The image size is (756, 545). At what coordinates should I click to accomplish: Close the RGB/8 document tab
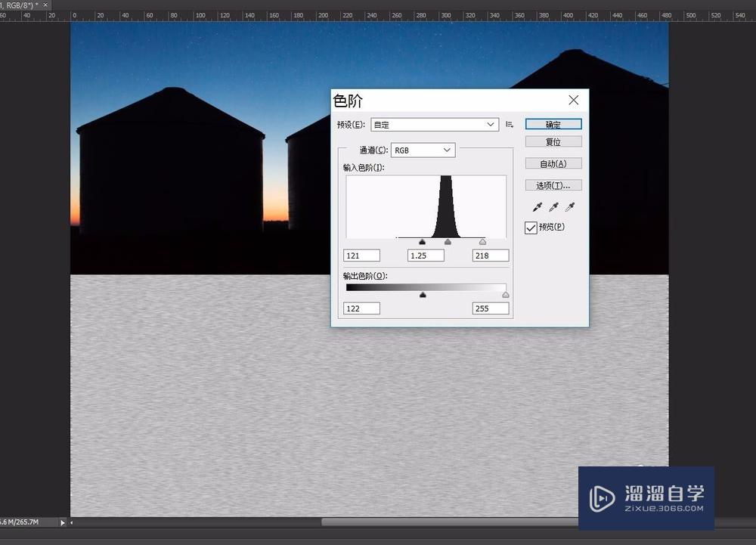(45, 5)
